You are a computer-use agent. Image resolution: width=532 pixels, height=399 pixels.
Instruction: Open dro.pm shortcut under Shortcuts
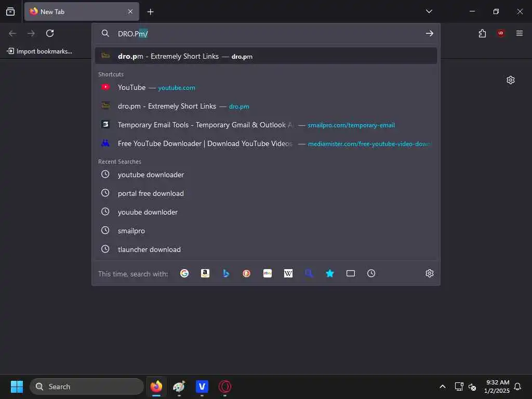(266, 106)
